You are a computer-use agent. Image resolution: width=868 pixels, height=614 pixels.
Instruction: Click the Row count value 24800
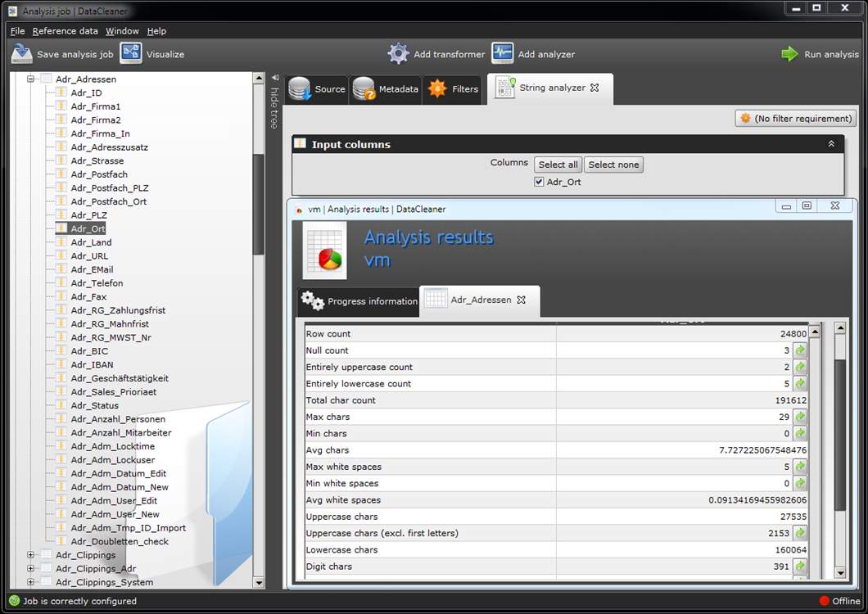coord(793,334)
